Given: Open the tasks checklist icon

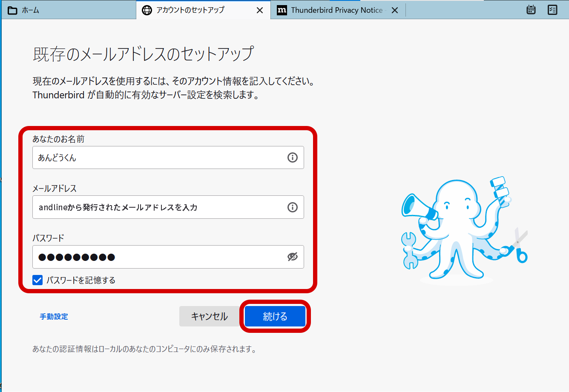Looking at the screenshot, I should click(x=552, y=10).
